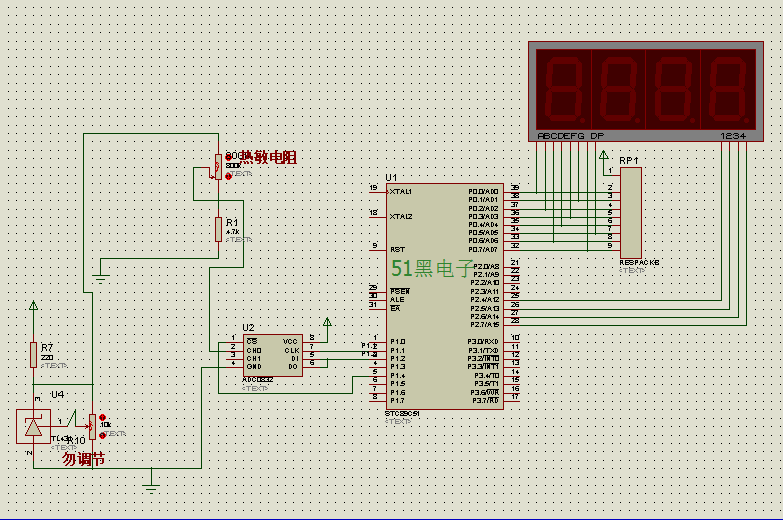
Task: Click the U2 reference label
Action: [x=248, y=328]
